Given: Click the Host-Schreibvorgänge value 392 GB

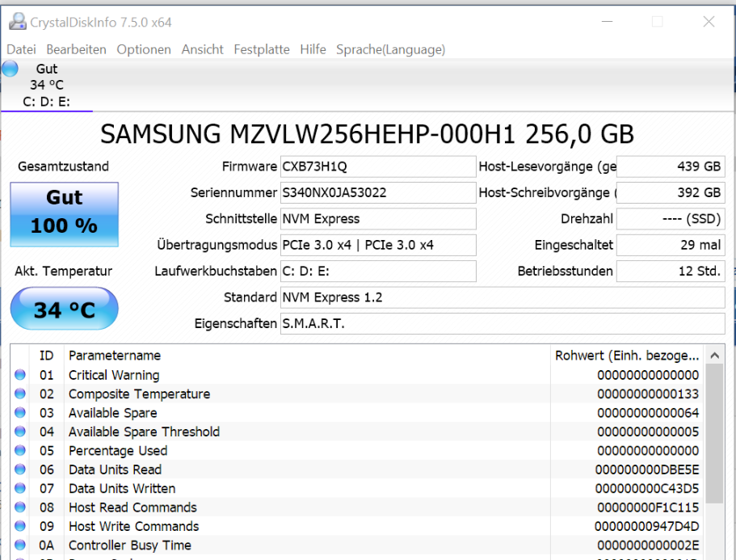Looking at the screenshot, I should click(x=671, y=193).
